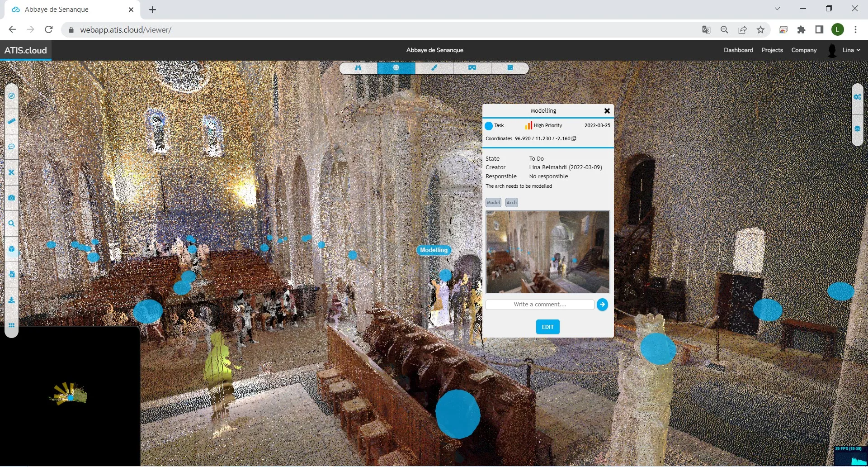Enable the VR headset view mode
This screenshot has width=868, height=467.
click(x=472, y=68)
